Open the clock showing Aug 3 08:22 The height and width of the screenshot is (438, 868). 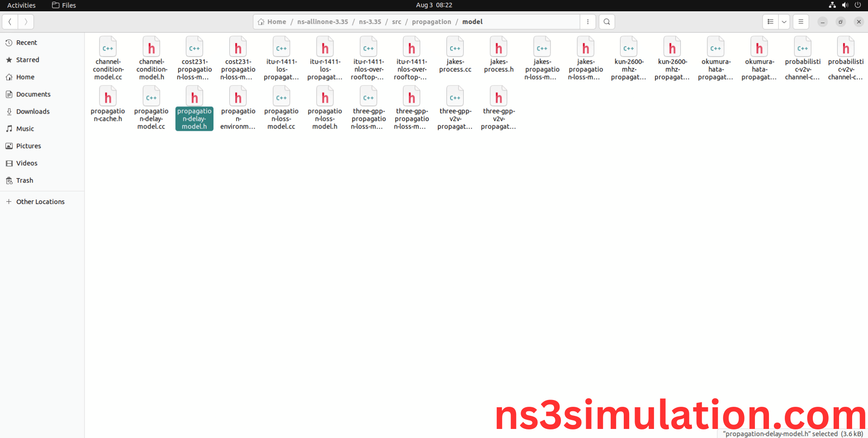[434, 5]
